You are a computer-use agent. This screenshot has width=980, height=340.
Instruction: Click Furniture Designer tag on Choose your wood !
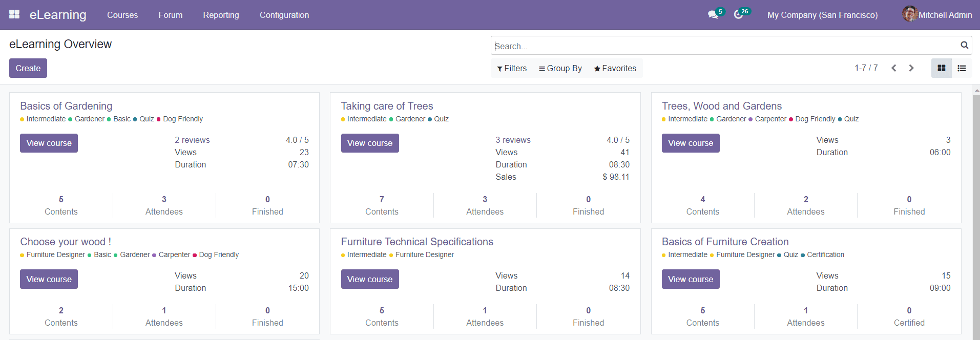pos(53,254)
